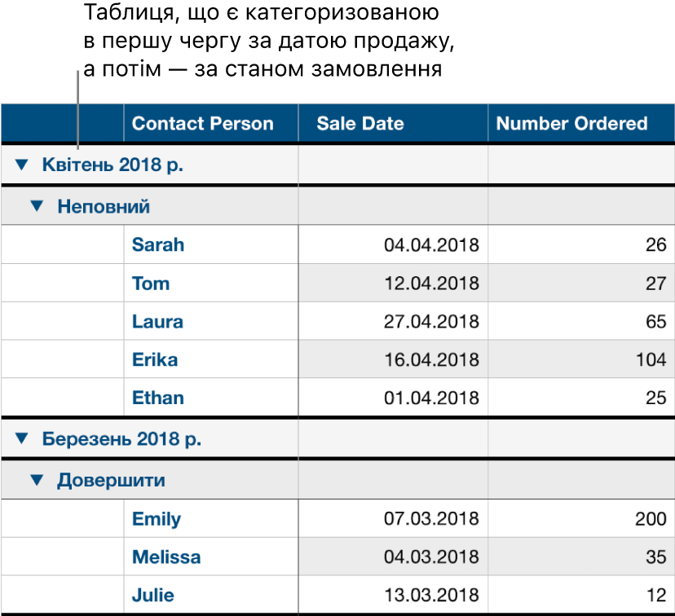Image resolution: width=675 pixels, height=616 pixels.
Task: Select the Contact Person column header
Action: (203, 124)
